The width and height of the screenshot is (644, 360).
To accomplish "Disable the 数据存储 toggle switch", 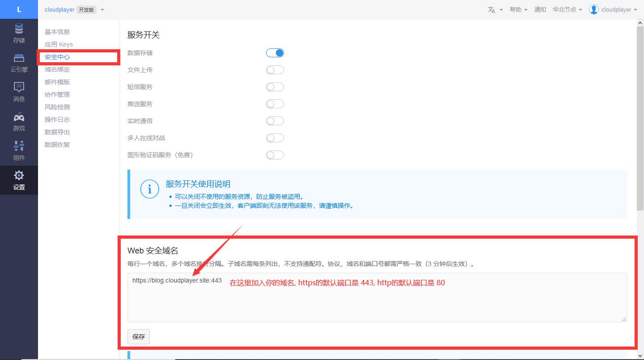I will pos(275,53).
